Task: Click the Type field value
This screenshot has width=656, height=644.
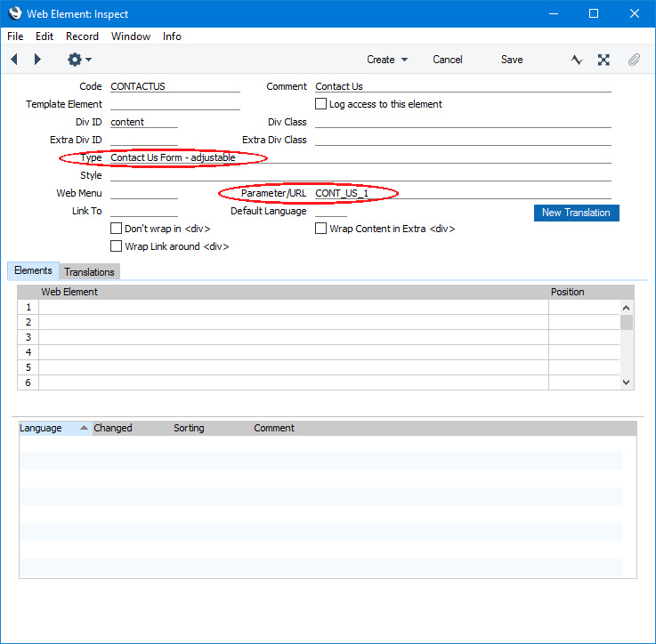Action: 360,157
